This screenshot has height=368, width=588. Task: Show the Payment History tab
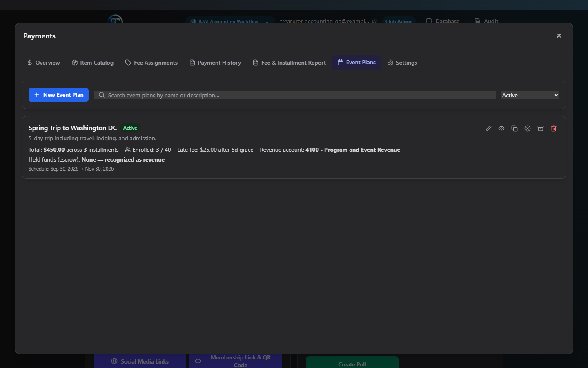click(x=215, y=63)
